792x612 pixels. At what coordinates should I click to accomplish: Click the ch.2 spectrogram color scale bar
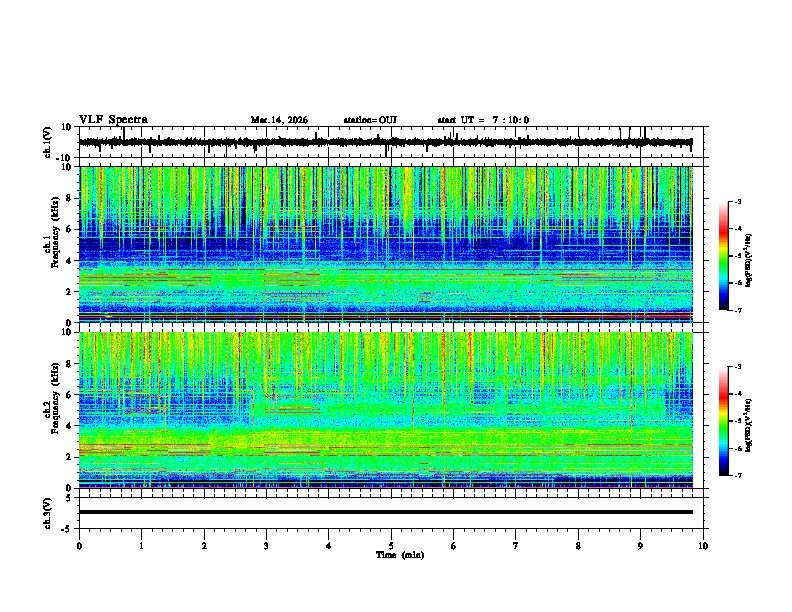point(723,421)
